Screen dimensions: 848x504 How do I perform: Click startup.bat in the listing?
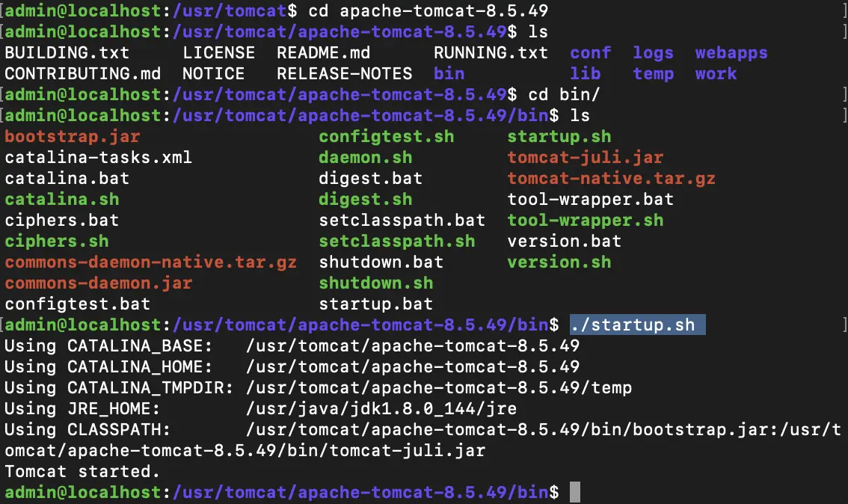376,304
